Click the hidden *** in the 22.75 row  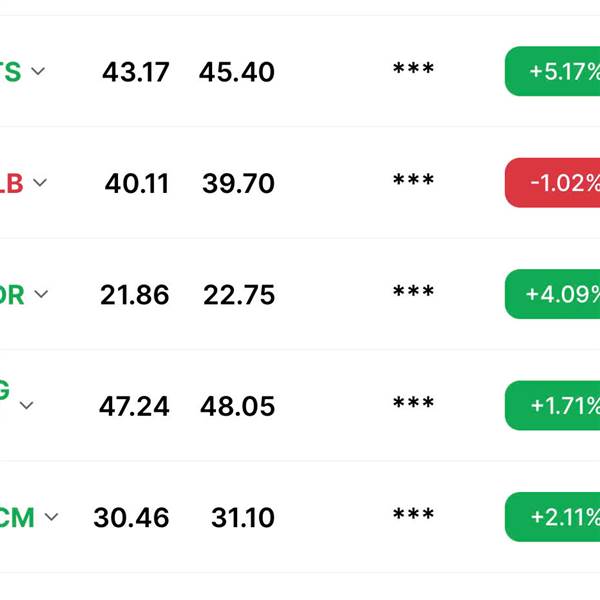413,293
